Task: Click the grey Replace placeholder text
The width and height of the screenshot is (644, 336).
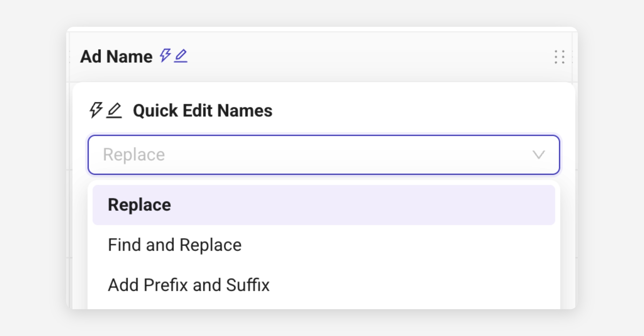Action: click(134, 155)
